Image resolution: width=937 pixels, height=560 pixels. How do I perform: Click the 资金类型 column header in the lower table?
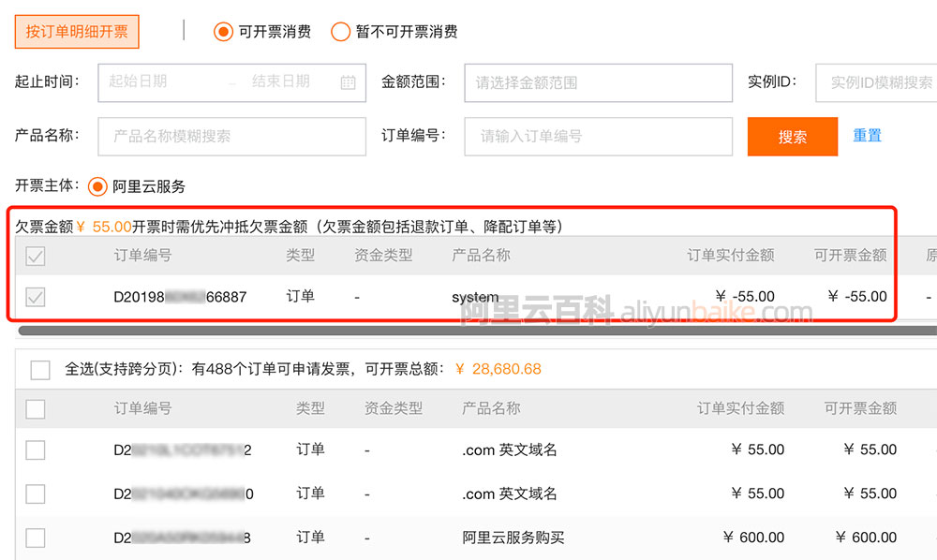[394, 408]
